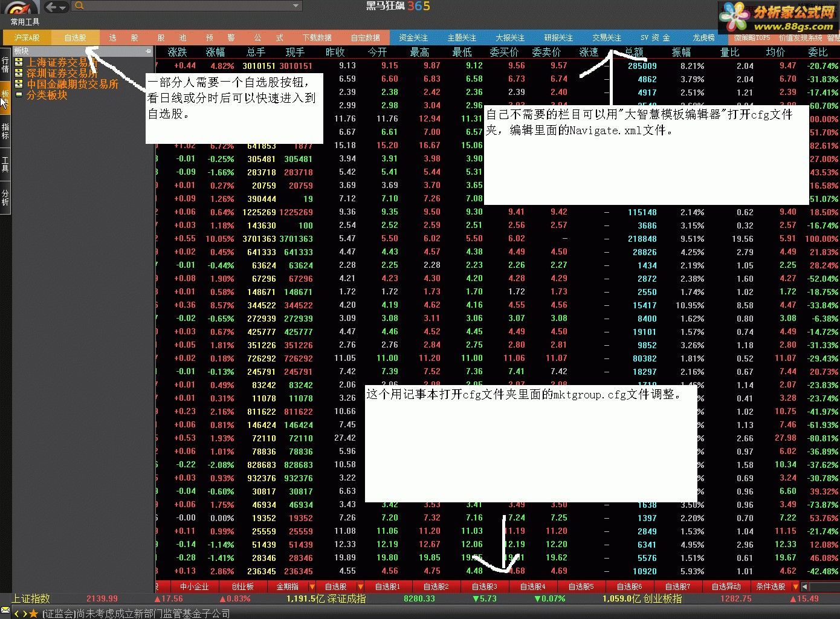Screen dimensions: 840x619
Task: Open the 大报关注 tab
Action: [510, 37]
